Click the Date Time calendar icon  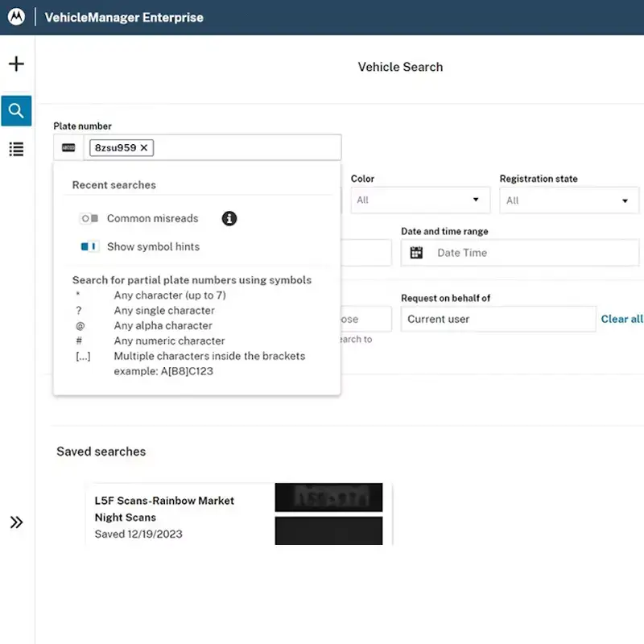click(416, 253)
